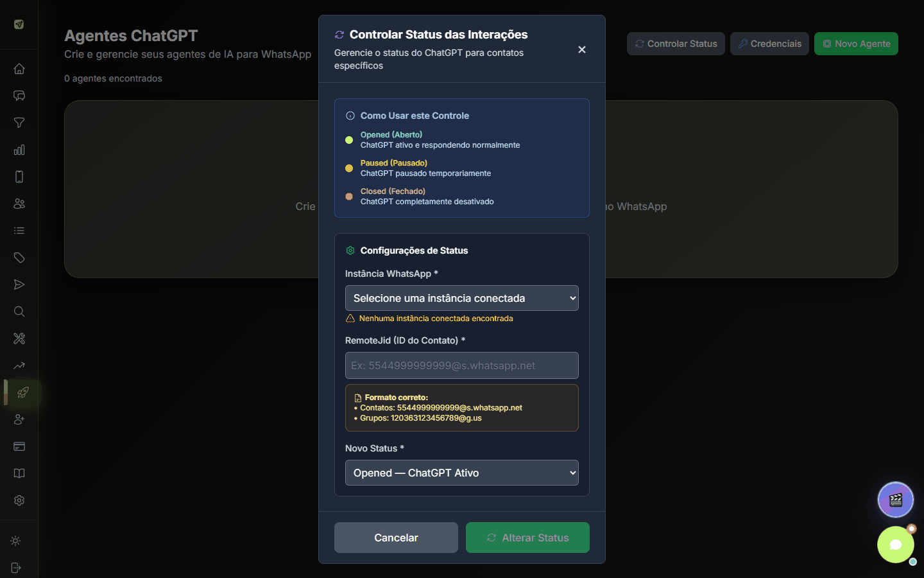Image resolution: width=924 pixels, height=578 pixels.
Task: Click the 'Paused (Pausado)' status label
Action: (x=394, y=163)
